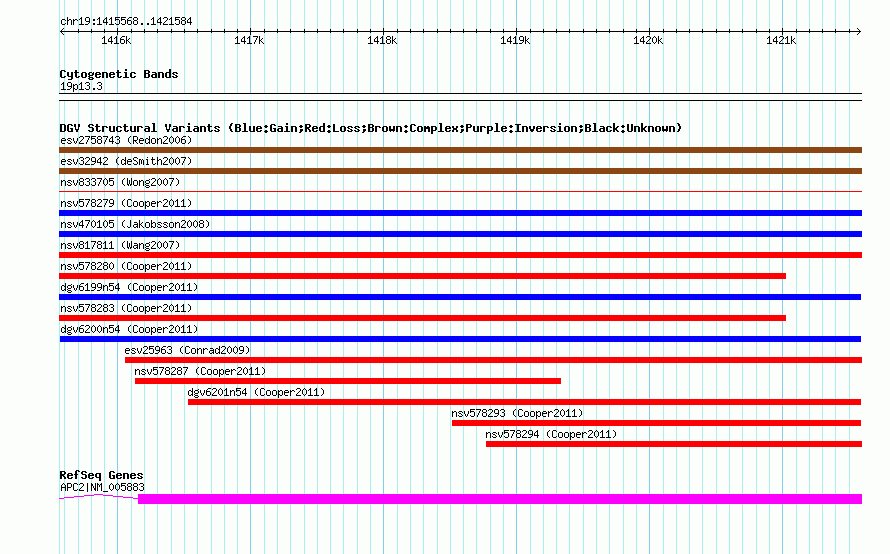The height and width of the screenshot is (554, 890).
Task: Select the magenta APC2 gene exon bar
Action: click(500, 499)
